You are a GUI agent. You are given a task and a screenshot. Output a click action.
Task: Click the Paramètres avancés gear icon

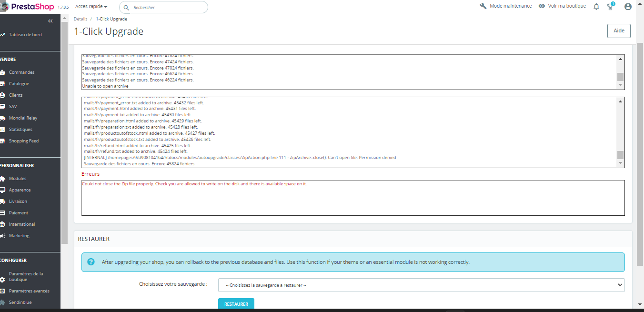click(x=2, y=291)
